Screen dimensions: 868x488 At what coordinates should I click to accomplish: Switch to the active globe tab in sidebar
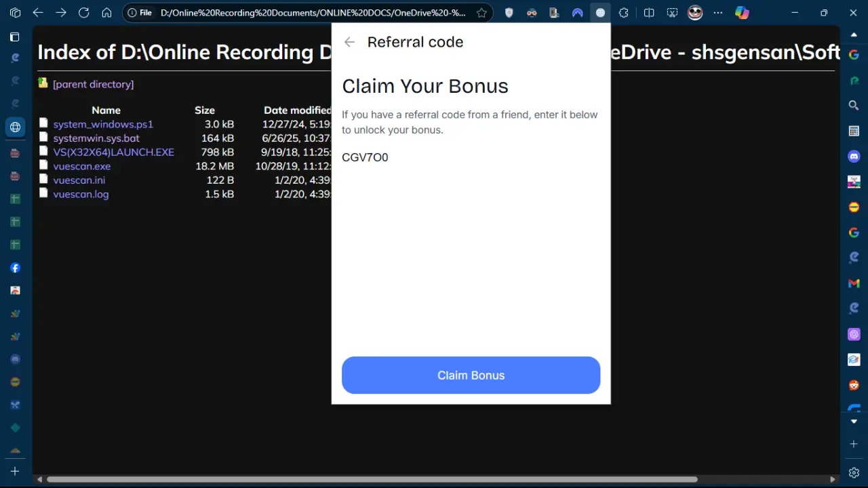coord(15,127)
